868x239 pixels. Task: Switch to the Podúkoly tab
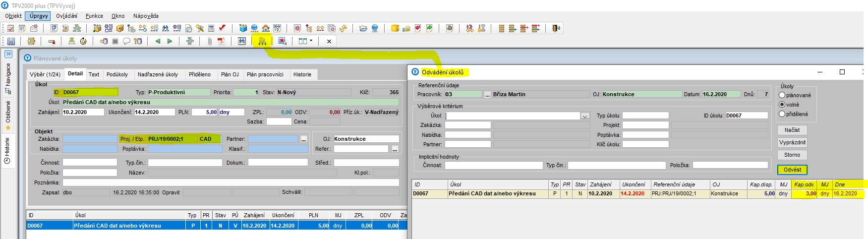[x=117, y=74]
